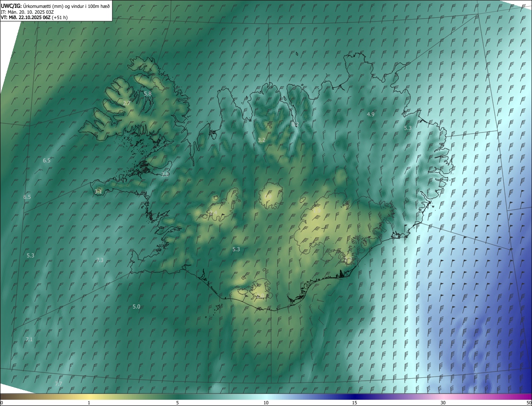Click the 7.7 value label
The width and height of the screenshot is (532, 406).
pos(59,384)
